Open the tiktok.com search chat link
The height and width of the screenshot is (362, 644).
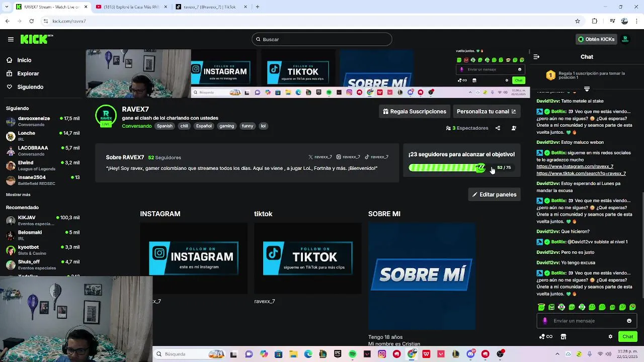(581, 173)
